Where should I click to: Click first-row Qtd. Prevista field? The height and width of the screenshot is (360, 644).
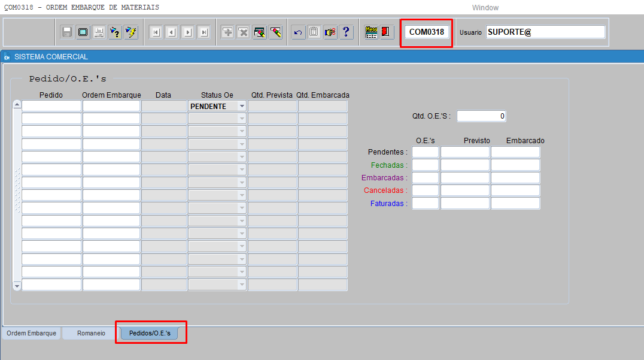(272, 106)
